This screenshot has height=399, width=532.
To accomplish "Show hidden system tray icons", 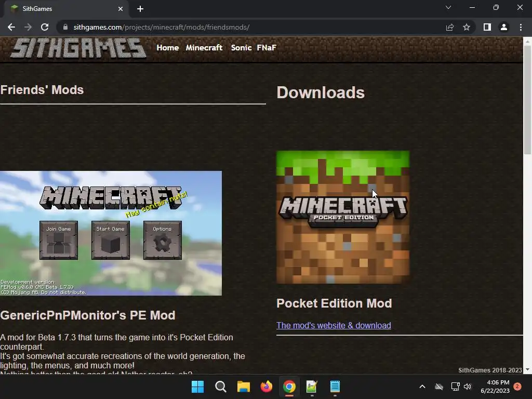I will point(422,387).
